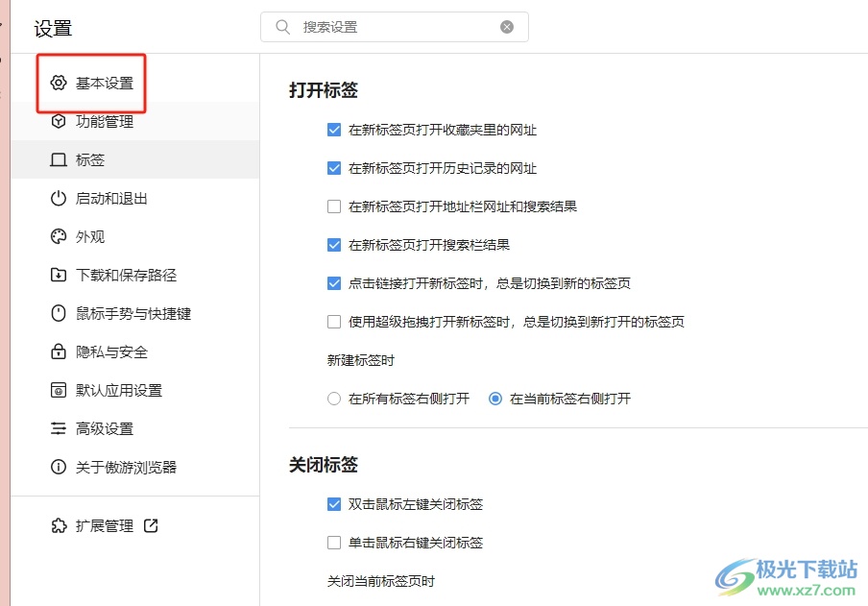Image resolution: width=868 pixels, height=606 pixels.
Task: Enable 在新标签页打开地址栏网址和搜索结果
Action: (334, 206)
